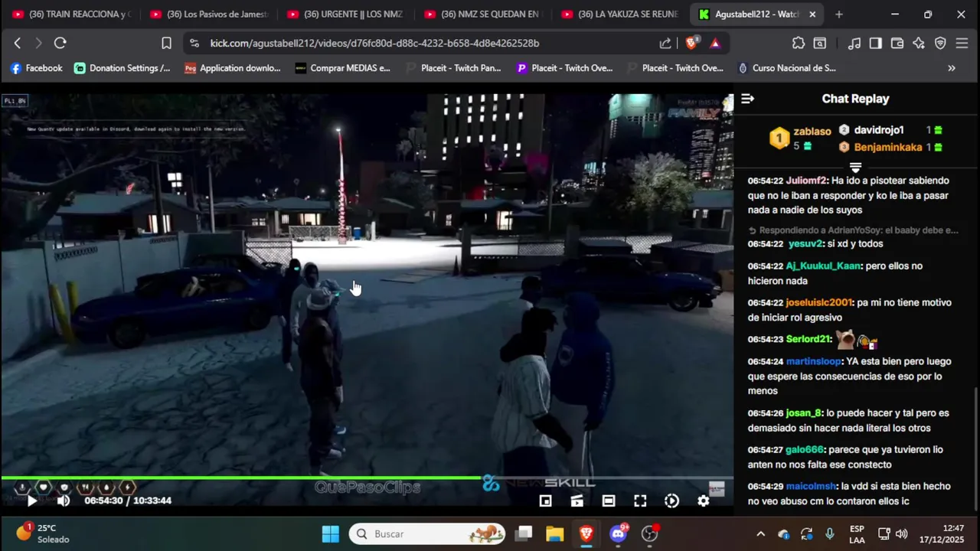Click username joseluisic2001 in chat
Viewport: 980px width, 551px height.
click(x=818, y=302)
